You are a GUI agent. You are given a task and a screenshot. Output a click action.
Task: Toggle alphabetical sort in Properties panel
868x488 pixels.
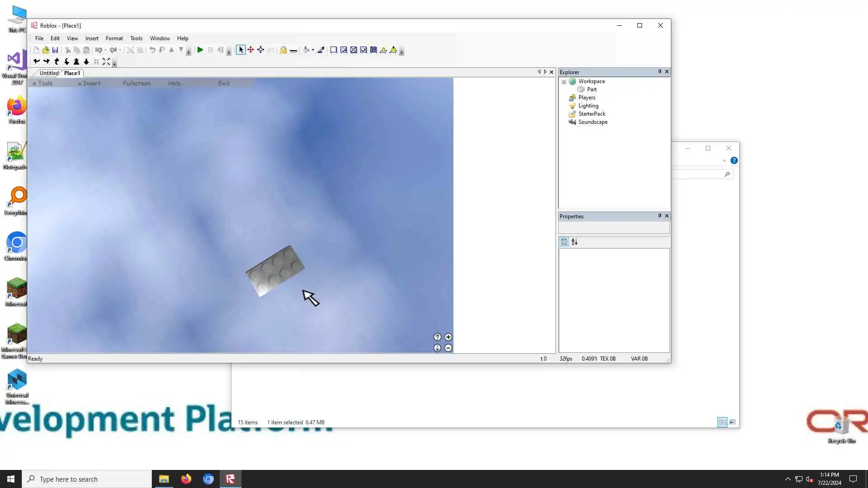[574, 242]
